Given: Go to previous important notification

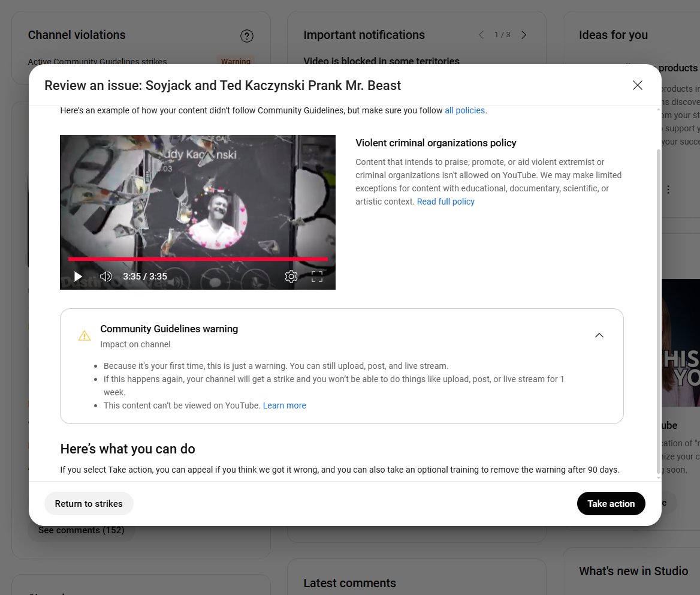Looking at the screenshot, I should pos(481,35).
